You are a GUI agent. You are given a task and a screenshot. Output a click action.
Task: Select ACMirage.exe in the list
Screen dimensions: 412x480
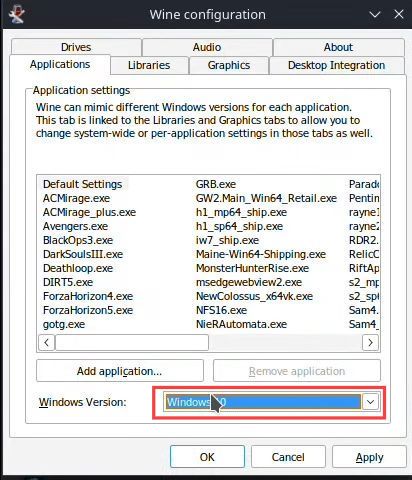tap(76, 198)
